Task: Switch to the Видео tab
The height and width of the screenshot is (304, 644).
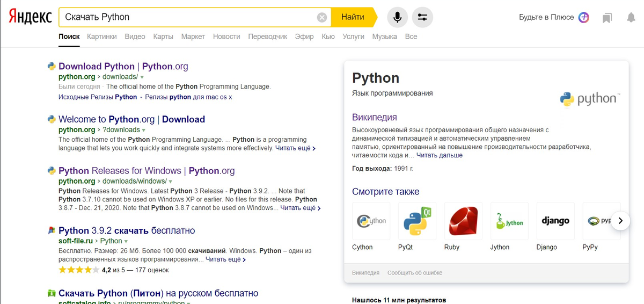Action: point(135,37)
